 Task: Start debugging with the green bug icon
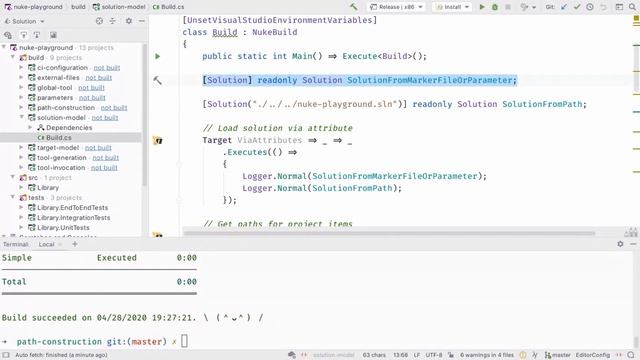495,7
